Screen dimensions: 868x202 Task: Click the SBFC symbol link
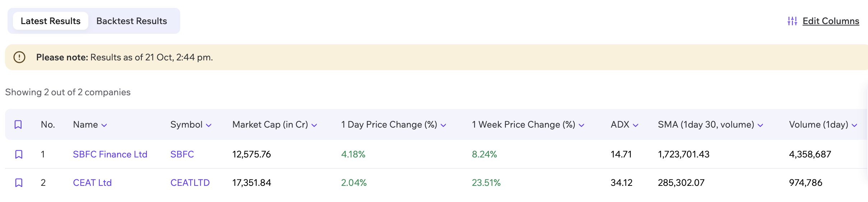pos(182,155)
